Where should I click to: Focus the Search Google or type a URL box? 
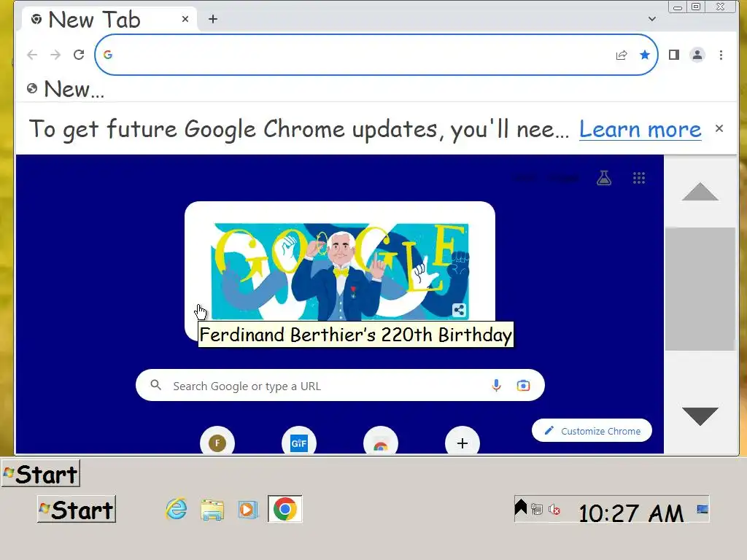pos(340,385)
